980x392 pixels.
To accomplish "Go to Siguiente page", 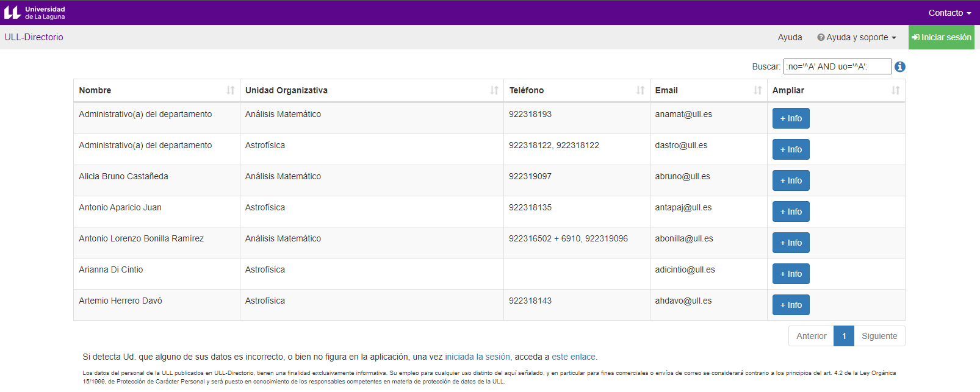I will [x=879, y=336].
